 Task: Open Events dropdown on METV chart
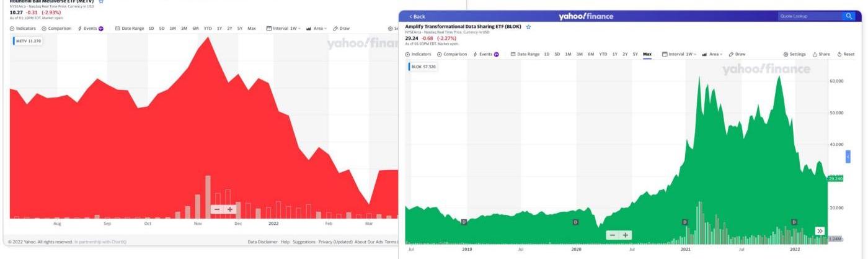91,28
